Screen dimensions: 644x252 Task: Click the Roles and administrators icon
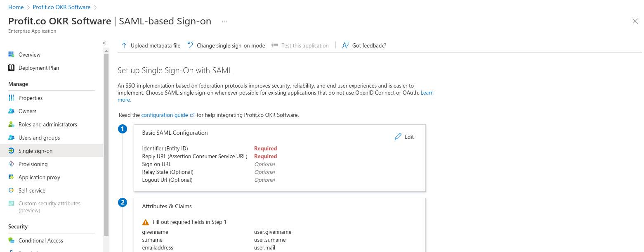[x=12, y=124]
